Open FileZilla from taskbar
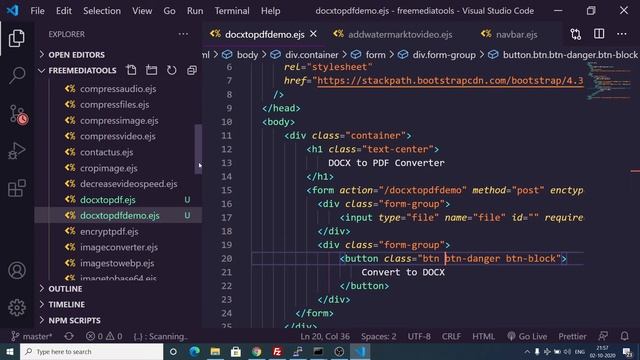640x360 pixels. pyautogui.click(x=277, y=351)
